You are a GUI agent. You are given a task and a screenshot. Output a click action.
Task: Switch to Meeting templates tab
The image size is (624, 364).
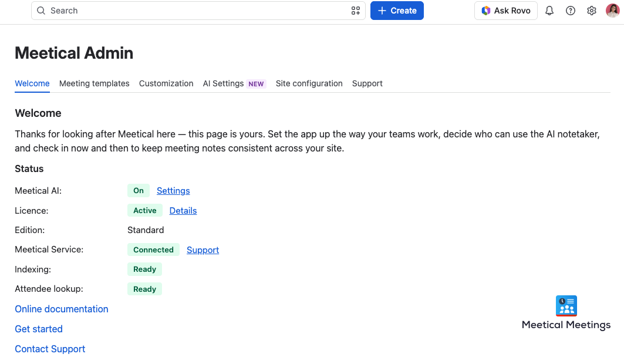[x=95, y=83]
